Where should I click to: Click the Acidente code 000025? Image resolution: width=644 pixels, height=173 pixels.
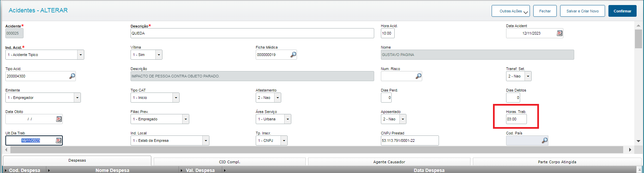pyautogui.click(x=14, y=33)
